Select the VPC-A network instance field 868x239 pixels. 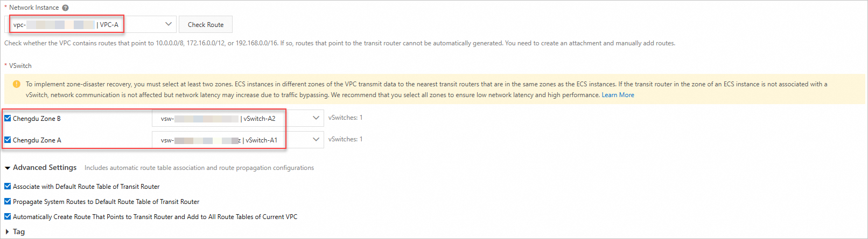coord(90,24)
